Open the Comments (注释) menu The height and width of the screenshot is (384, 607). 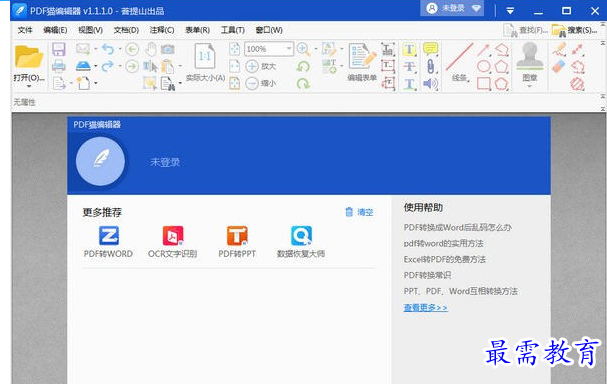pyautogui.click(x=162, y=30)
